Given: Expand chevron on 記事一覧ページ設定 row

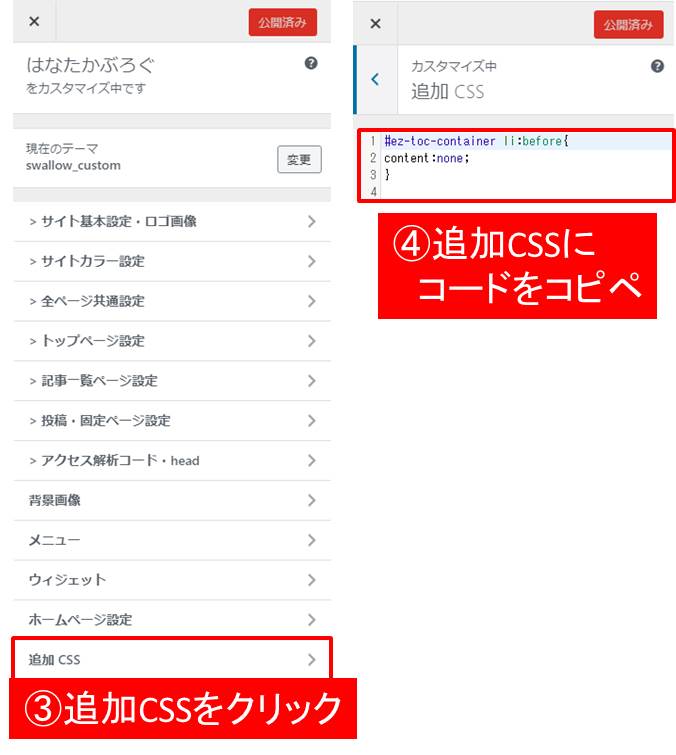Looking at the screenshot, I should [x=312, y=381].
